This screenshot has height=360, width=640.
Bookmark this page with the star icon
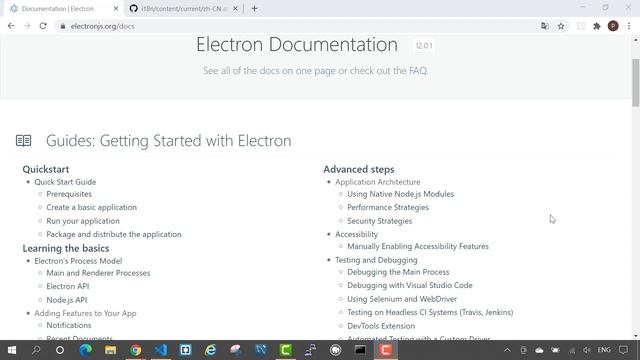(561, 26)
